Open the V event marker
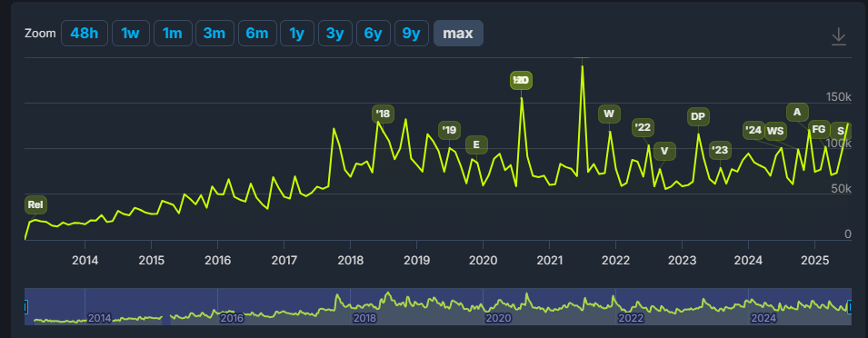 [664, 151]
